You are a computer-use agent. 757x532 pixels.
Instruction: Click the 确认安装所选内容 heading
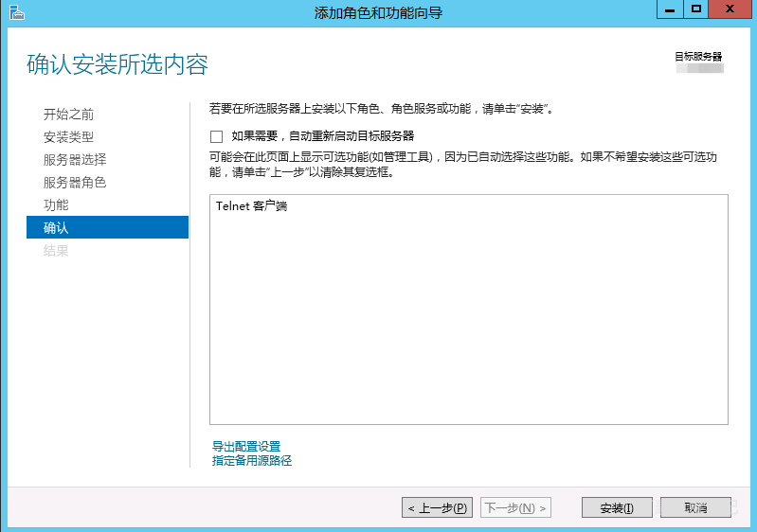click(x=117, y=64)
